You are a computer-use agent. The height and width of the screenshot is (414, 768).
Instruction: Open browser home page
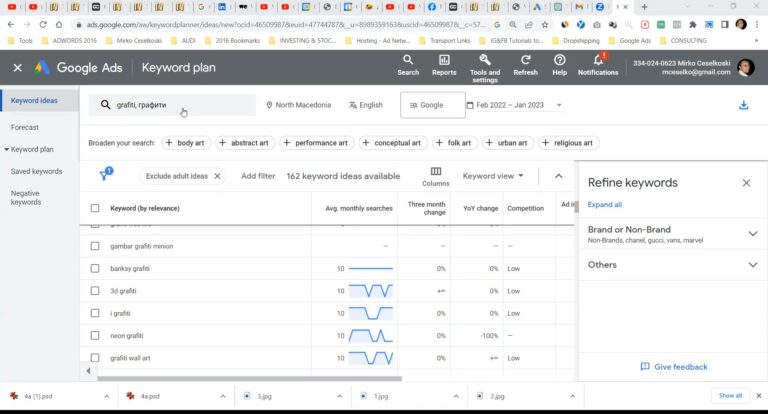pyautogui.click(x=59, y=24)
